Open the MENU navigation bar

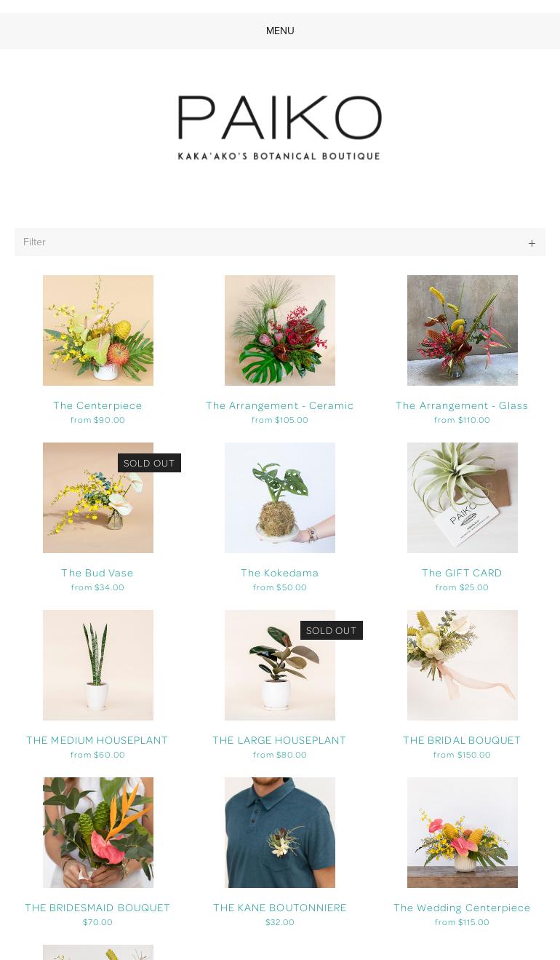click(x=280, y=31)
